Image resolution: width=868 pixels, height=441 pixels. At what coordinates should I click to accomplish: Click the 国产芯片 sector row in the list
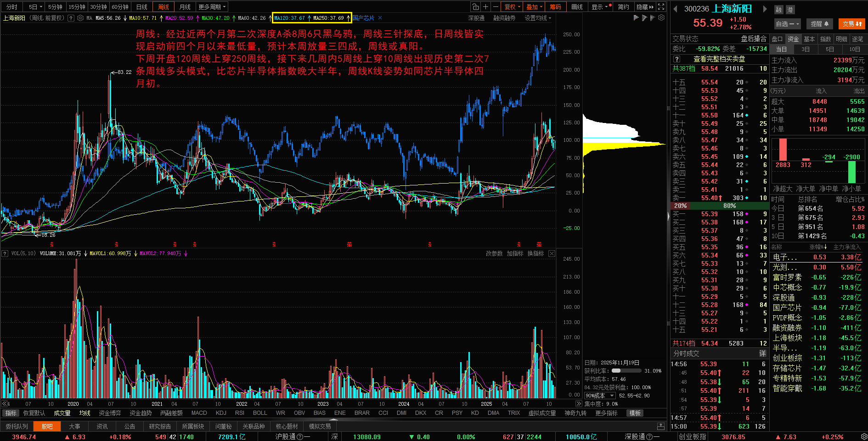click(817, 307)
